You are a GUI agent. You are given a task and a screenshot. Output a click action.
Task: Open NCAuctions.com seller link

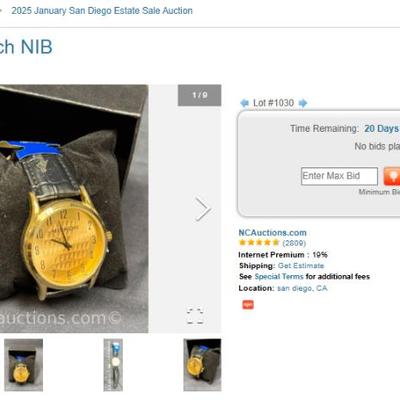click(x=272, y=233)
